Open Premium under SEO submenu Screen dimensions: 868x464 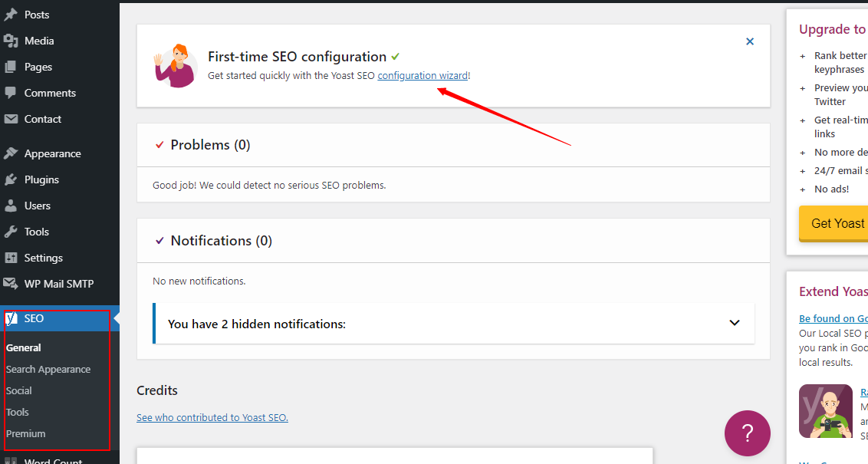pyautogui.click(x=25, y=434)
